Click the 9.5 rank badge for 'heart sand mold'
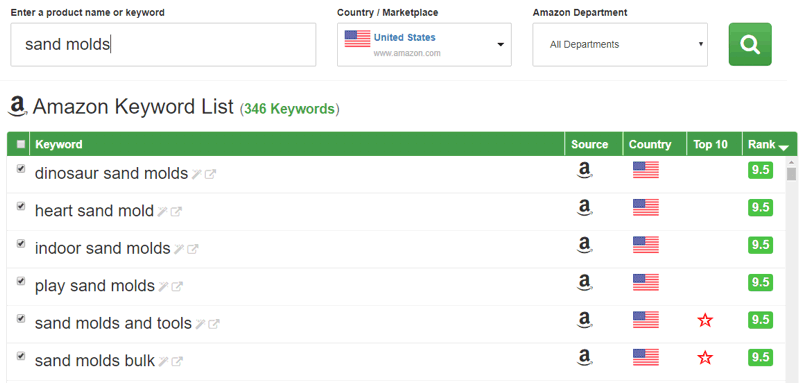 (760, 208)
